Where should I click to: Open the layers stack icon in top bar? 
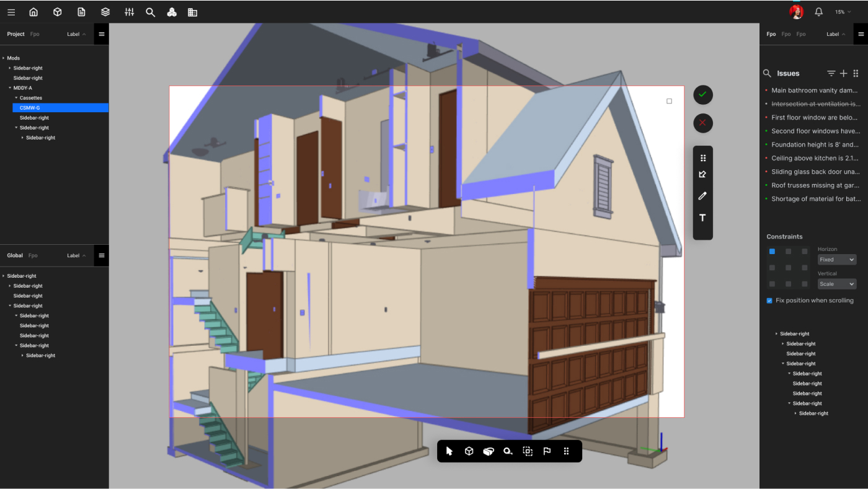[105, 12]
